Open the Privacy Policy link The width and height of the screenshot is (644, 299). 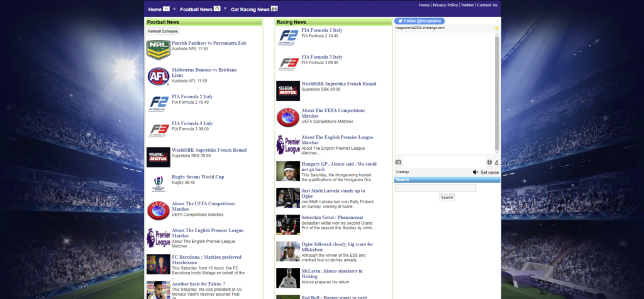[445, 5]
